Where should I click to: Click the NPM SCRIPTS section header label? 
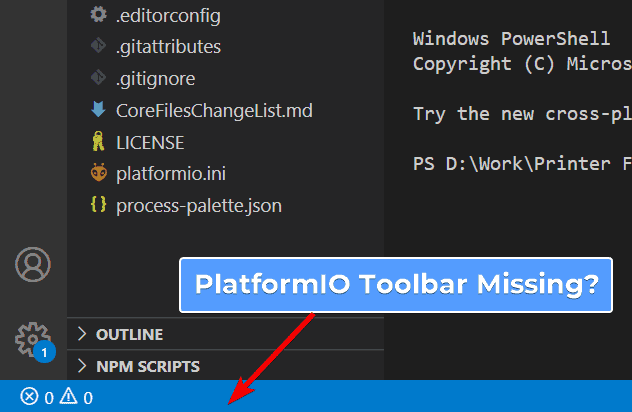point(148,366)
